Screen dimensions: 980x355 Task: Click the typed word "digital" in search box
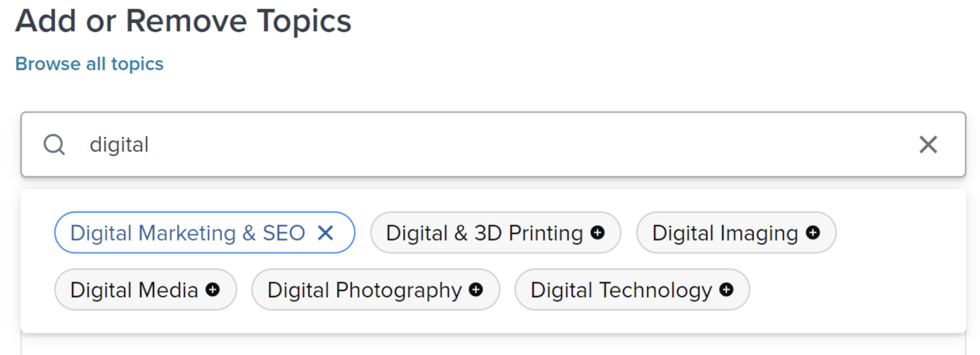(119, 144)
